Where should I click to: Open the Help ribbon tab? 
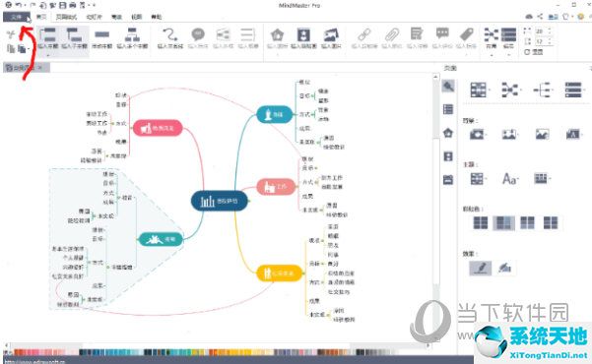click(157, 17)
